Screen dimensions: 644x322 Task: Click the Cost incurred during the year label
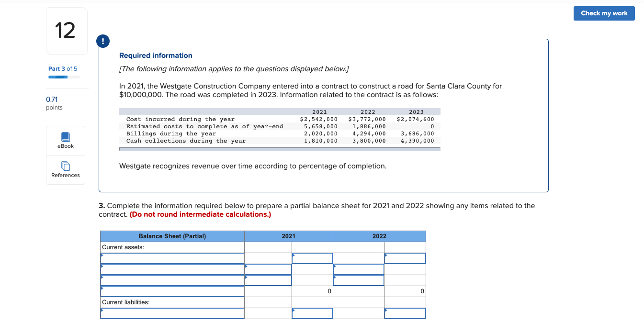(181, 119)
